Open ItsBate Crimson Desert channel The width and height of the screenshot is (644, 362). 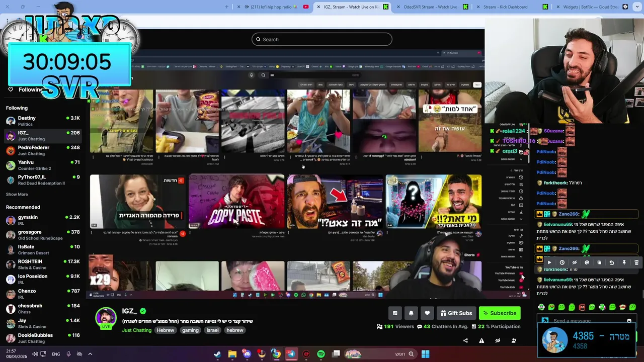point(43,249)
